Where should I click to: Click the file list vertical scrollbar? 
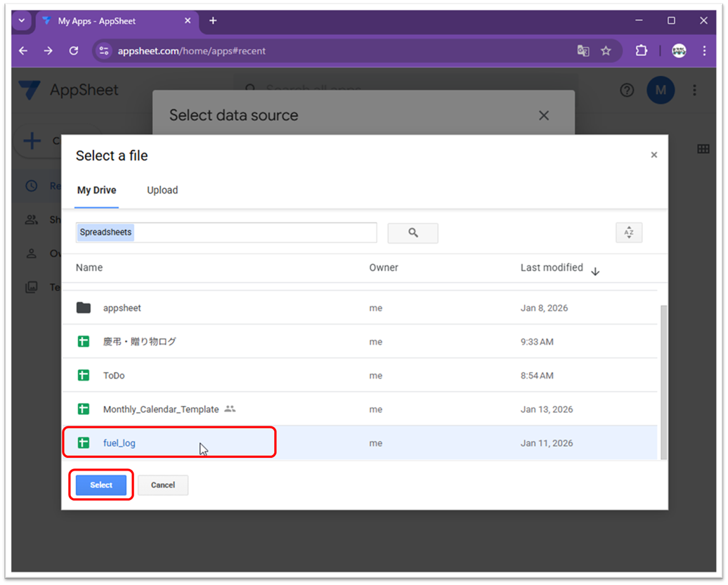tap(663, 379)
